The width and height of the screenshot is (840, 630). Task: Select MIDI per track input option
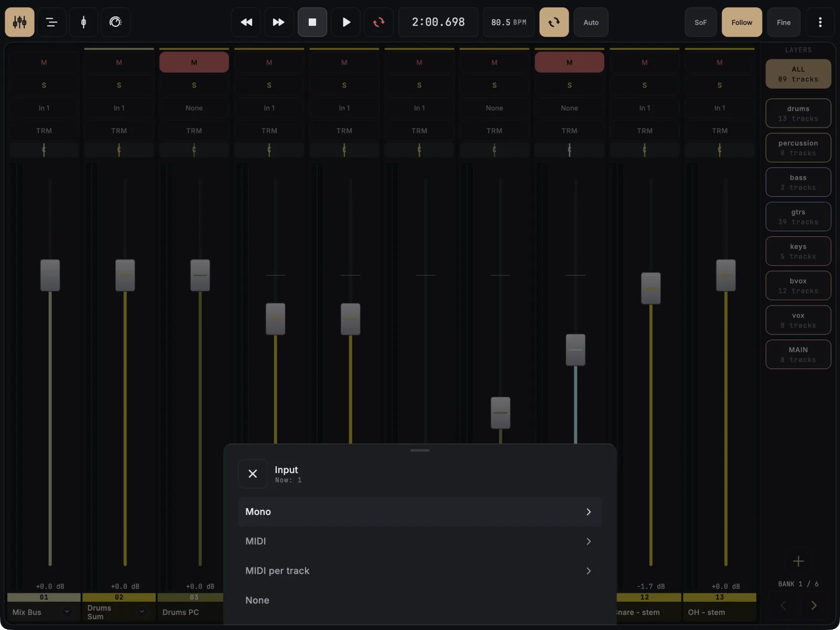point(420,571)
